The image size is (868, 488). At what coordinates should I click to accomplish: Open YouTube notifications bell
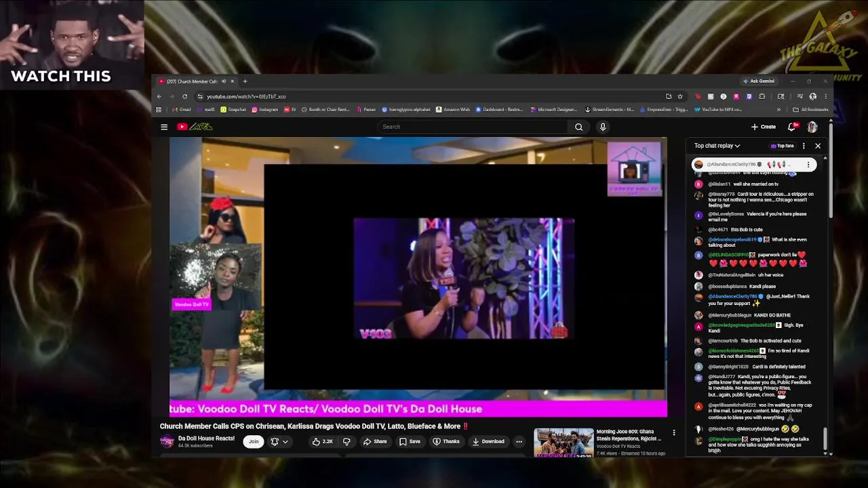click(791, 127)
